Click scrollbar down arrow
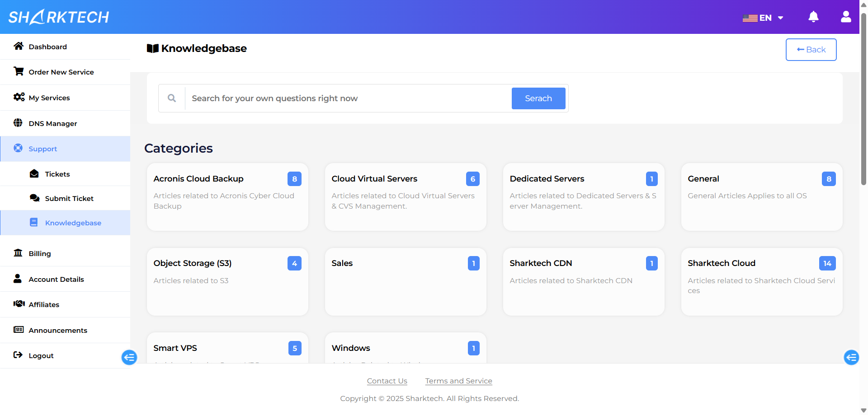 (x=863, y=410)
